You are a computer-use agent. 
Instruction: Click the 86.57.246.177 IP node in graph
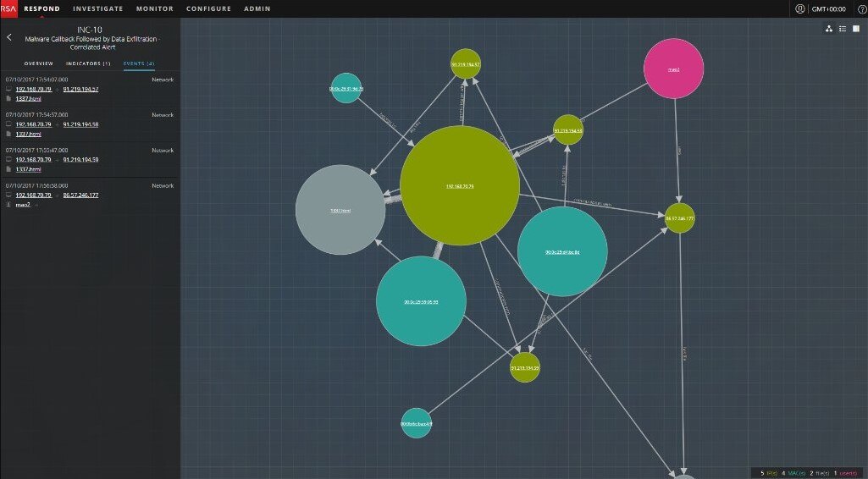tap(679, 217)
